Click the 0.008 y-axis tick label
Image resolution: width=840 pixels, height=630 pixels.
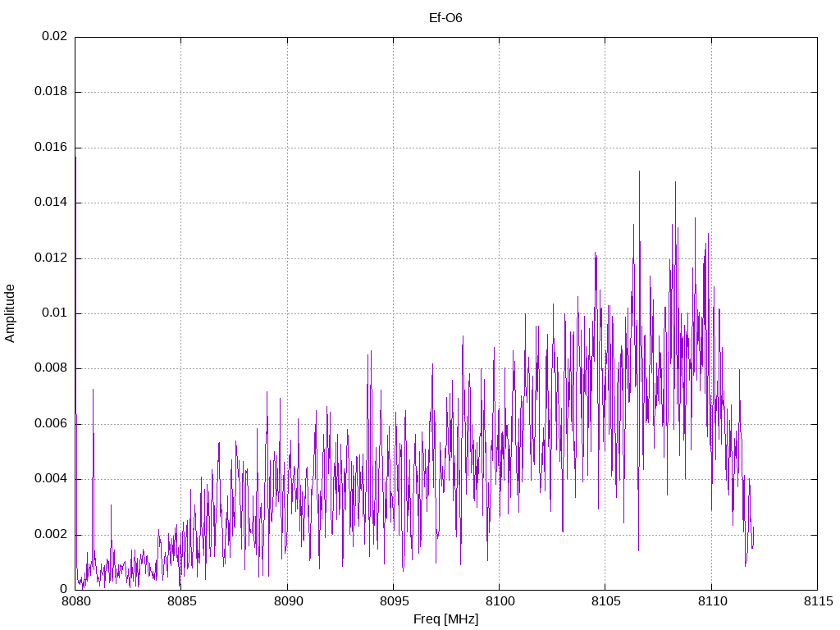point(51,368)
